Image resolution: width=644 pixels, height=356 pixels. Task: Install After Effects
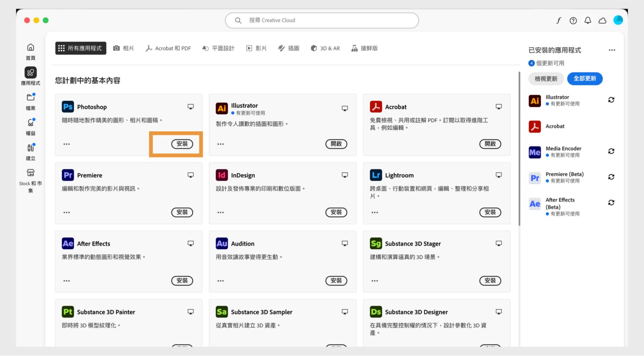[x=182, y=281]
